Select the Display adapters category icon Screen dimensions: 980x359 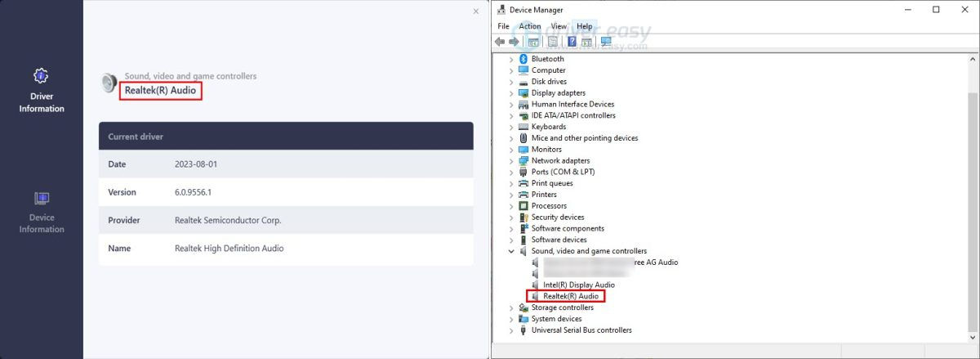click(x=523, y=93)
